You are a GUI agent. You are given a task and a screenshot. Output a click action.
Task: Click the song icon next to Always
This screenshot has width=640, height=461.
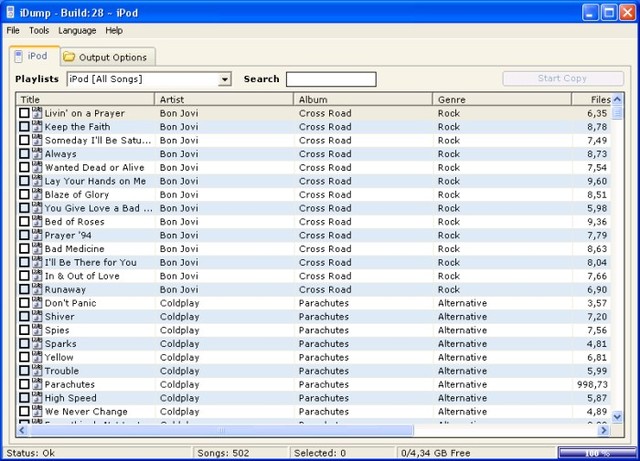(37, 154)
